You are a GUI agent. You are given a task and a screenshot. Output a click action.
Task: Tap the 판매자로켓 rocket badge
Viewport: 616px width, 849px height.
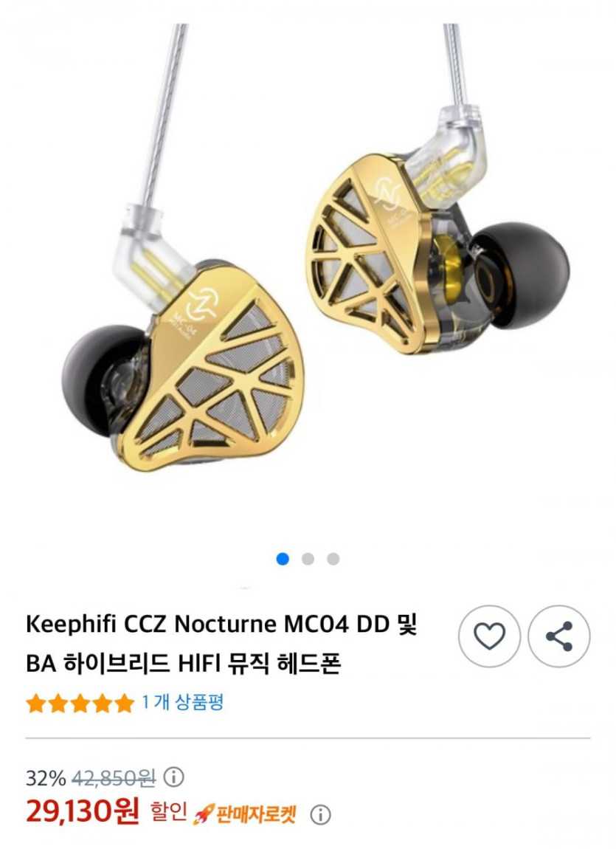[246, 814]
